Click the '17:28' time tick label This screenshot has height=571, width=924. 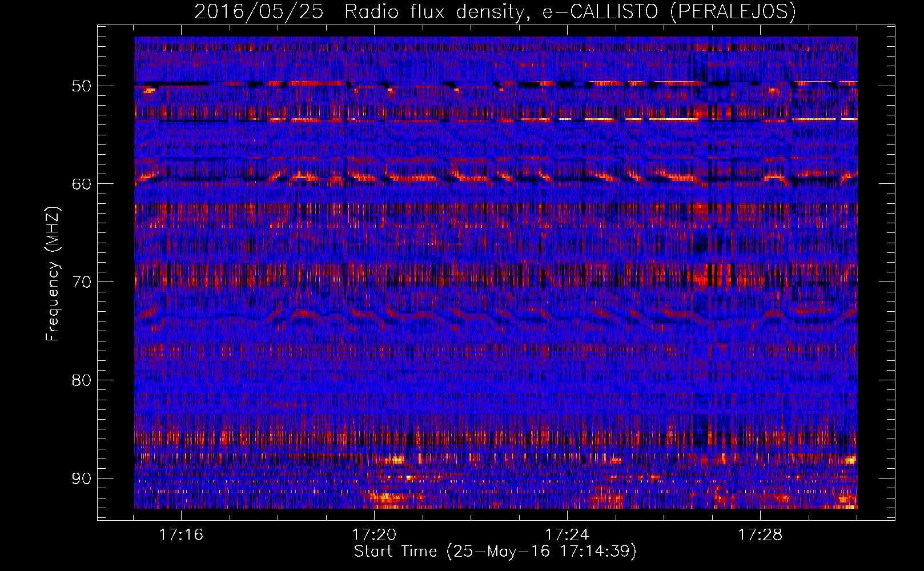[760, 535]
